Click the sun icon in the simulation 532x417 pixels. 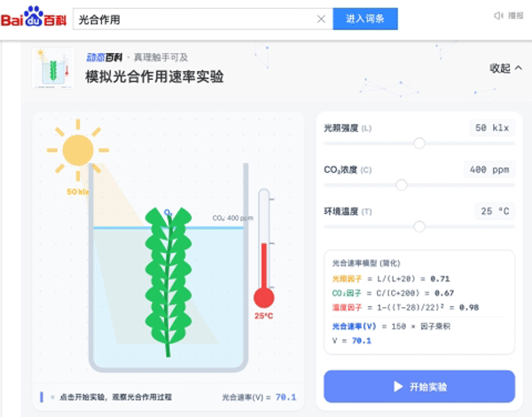(78, 150)
